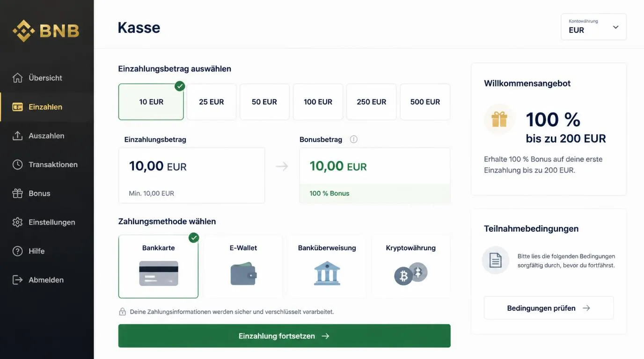
Task: Open the Kontowährung EUR dropdown
Action: [x=594, y=27]
